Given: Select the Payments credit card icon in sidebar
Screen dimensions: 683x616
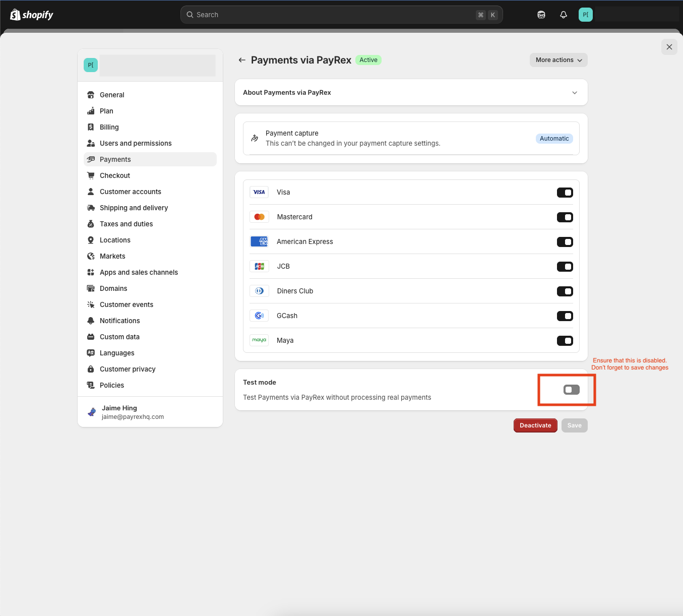Looking at the screenshot, I should pos(91,159).
